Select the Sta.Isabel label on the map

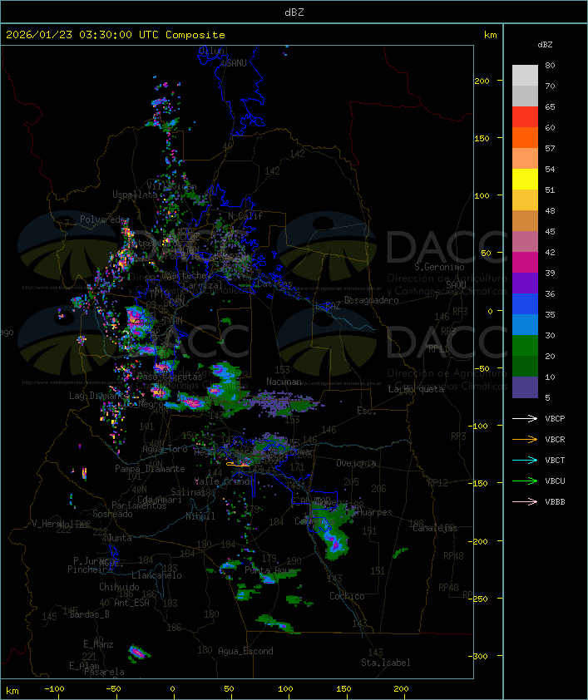(385, 663)
